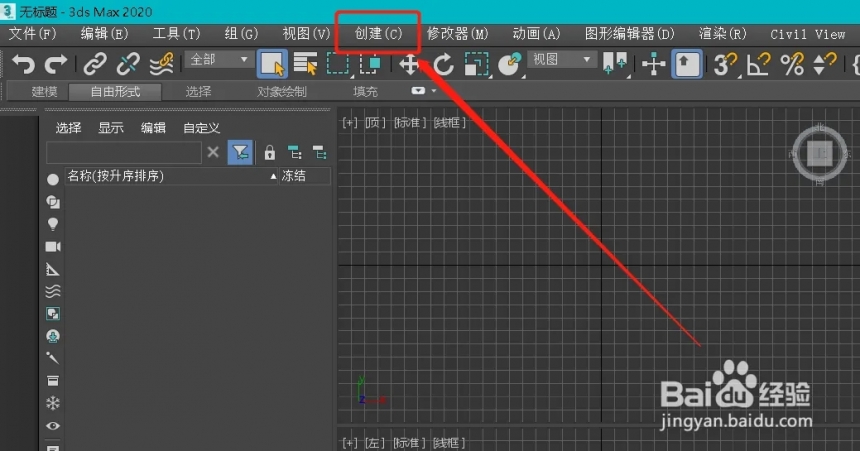Toggle display of cameras icon
The height and width of the screenshot is (451, 860).
pyautogui.click(x=53, y=247)
